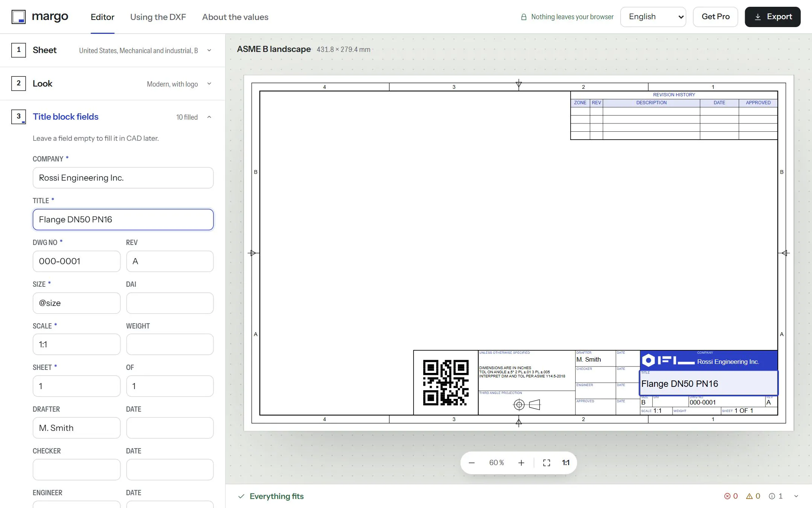Click the DAI input field
The image size is (812, 508).
[170, 303]
